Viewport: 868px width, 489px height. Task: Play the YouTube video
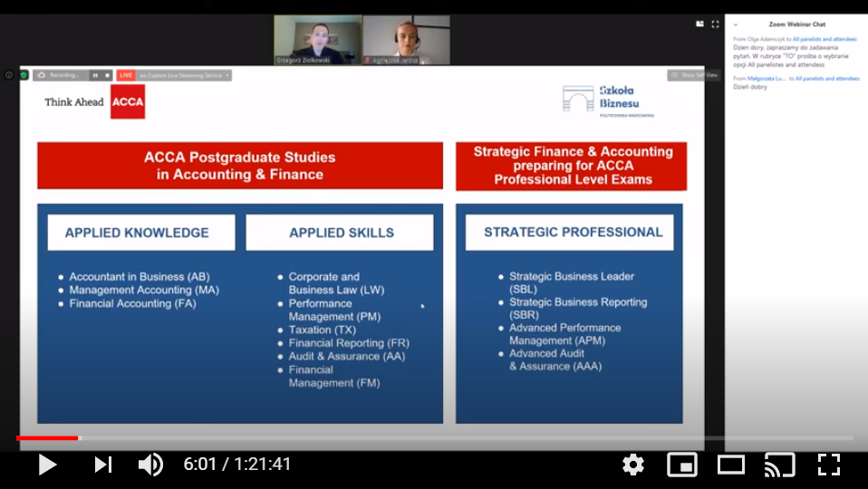47,465
